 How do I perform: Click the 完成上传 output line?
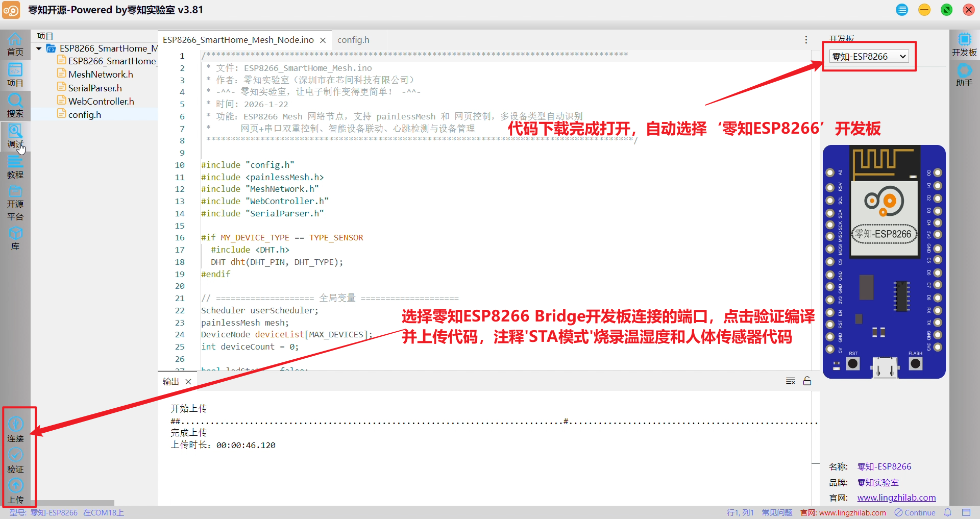(x=189, y=433)
